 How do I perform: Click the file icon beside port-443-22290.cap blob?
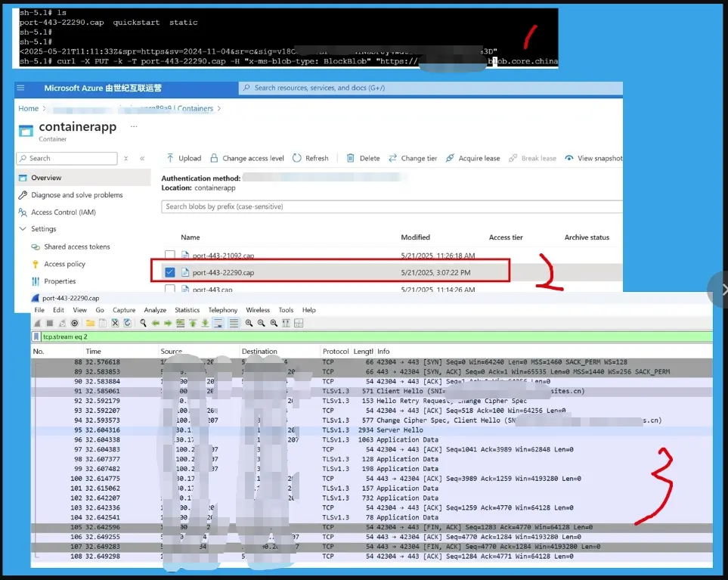tap(185, 272)
